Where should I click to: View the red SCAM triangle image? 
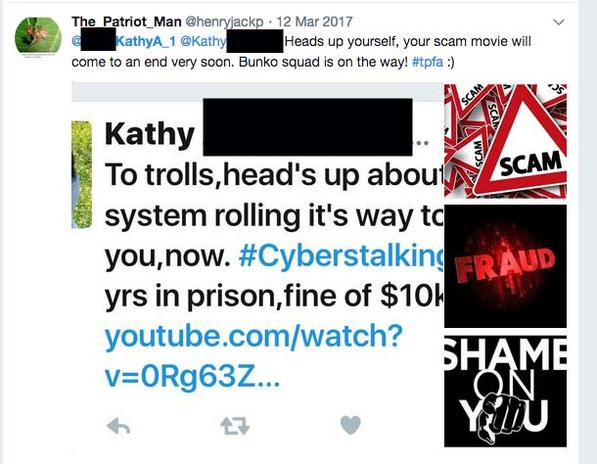click(505, 141)
